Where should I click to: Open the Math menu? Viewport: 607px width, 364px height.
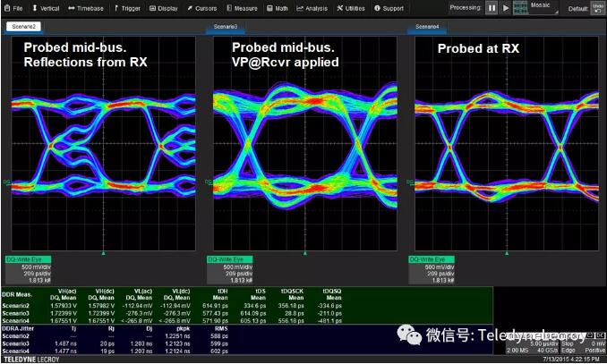[x=278, y=8]
